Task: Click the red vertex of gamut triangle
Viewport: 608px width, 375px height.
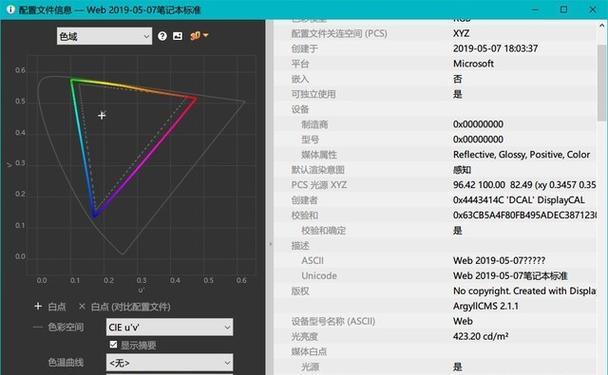Action: pyautogui.click(x=195, y=99)
